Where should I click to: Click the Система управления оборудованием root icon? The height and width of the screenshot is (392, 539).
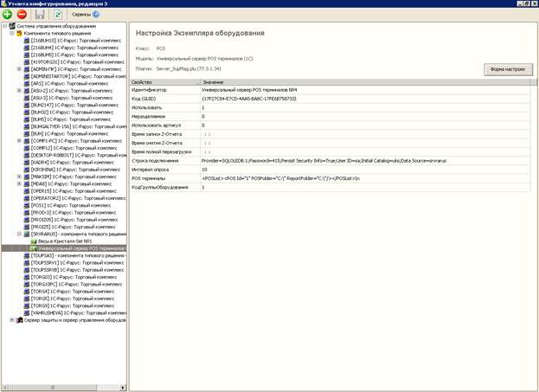pyautogui.click(x=12, y=26)
